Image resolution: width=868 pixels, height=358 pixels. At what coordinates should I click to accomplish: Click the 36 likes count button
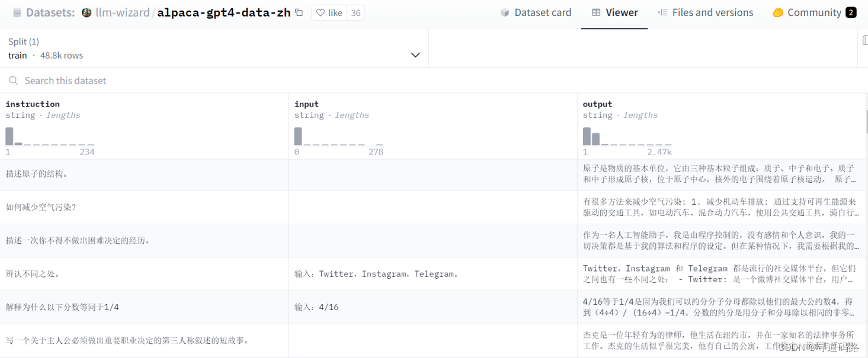click(355, 12)
